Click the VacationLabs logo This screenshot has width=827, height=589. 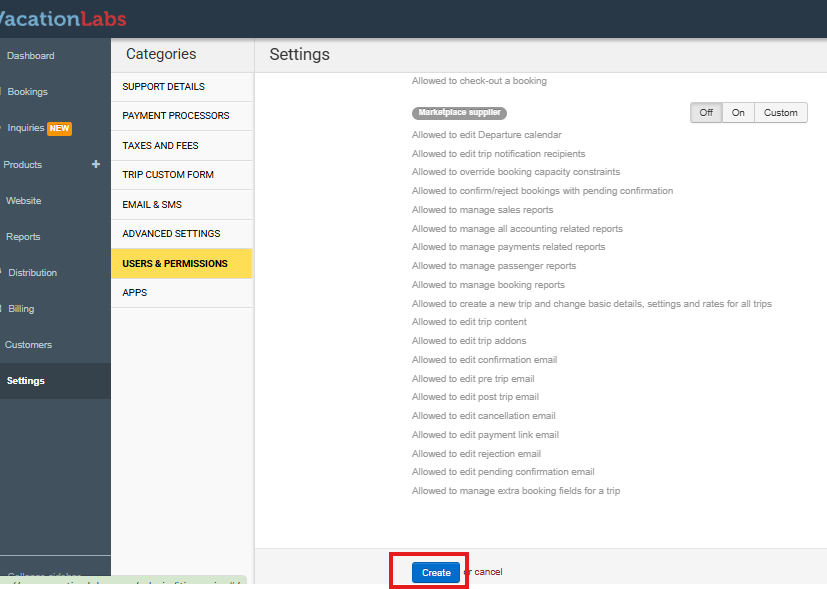(x=62, y=18)
